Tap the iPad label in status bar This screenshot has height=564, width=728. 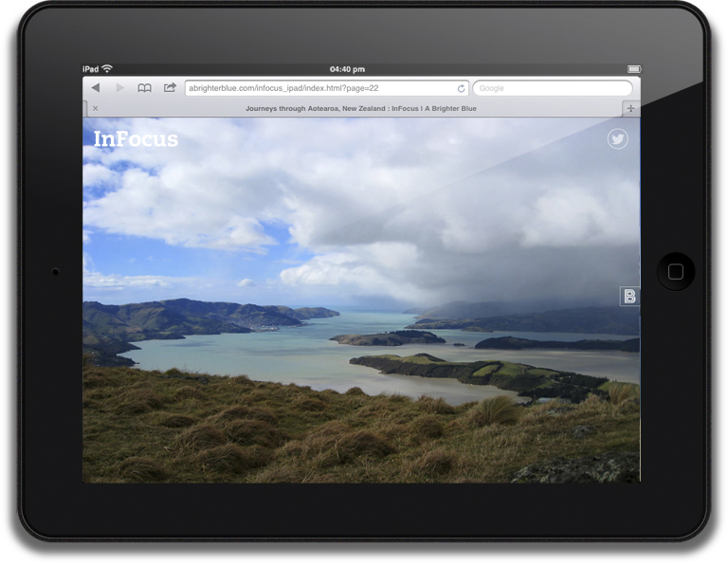click(x=90, y=69)
